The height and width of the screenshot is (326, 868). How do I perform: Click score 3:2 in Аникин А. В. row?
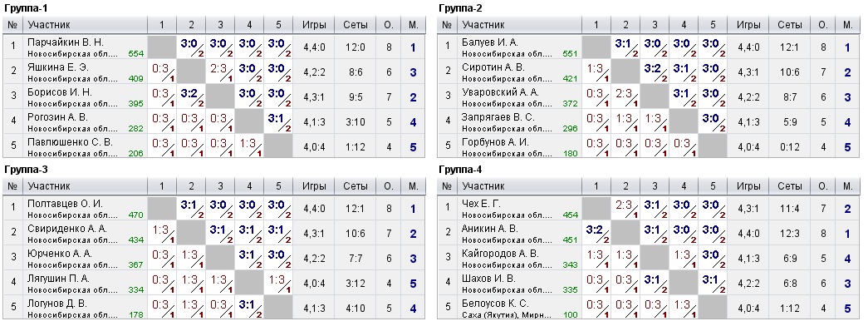[x=596, y=230]
